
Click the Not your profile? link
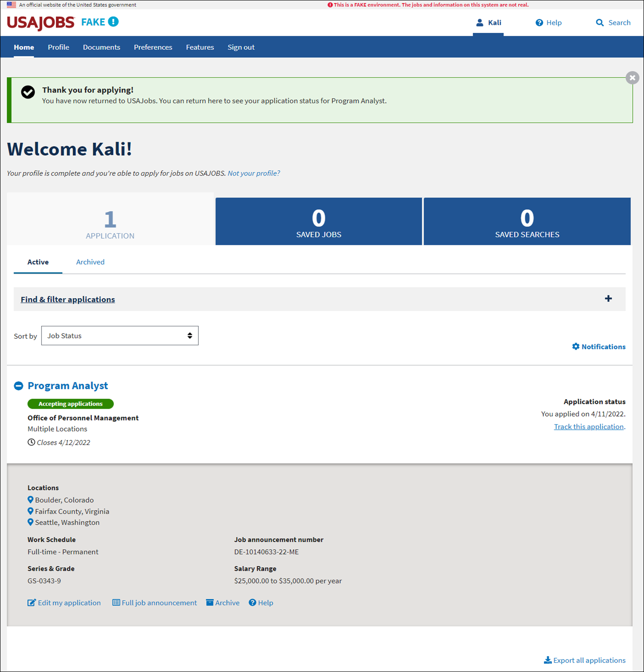click(254, 173)
